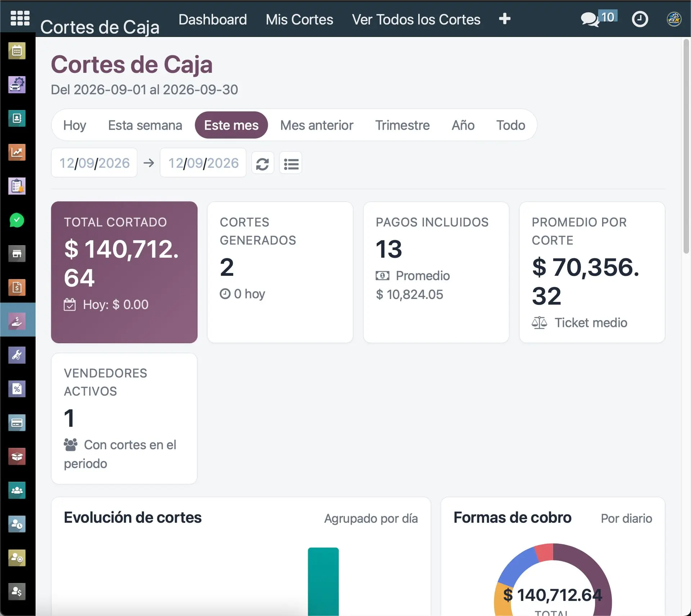The height and width of the screenshot is (616, 691).
Task: Open the end date picker field
Action: (x=203, y=163)
